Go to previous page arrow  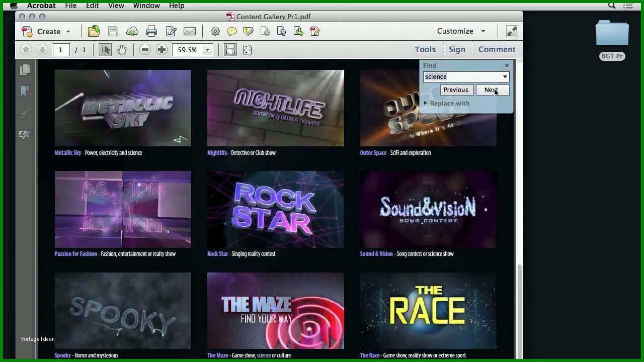pyautogui.click(x=26, y=50)
